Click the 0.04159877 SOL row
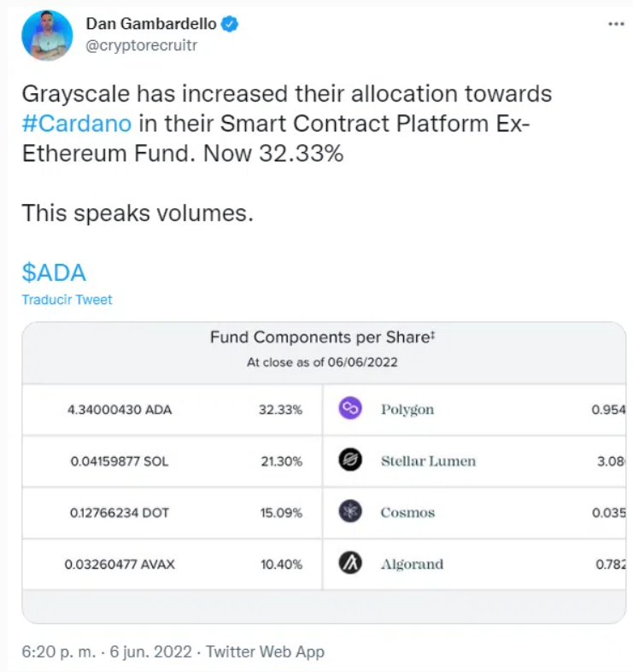The image size is (633, 672). point(120,461)
